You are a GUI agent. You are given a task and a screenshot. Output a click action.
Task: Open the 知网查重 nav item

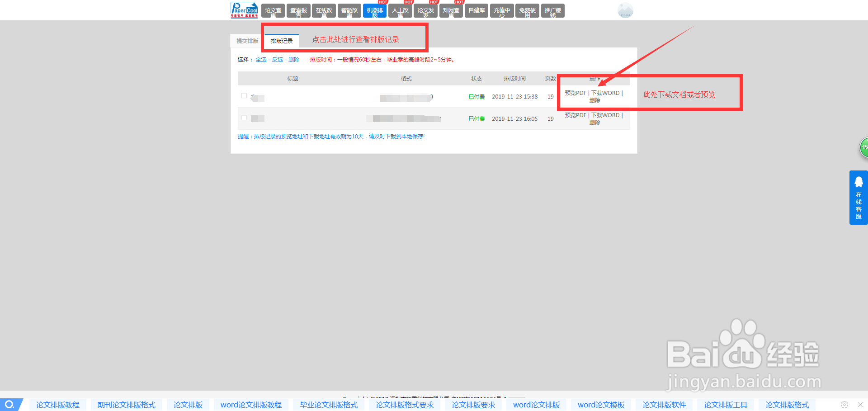click(x=451, y=11)
